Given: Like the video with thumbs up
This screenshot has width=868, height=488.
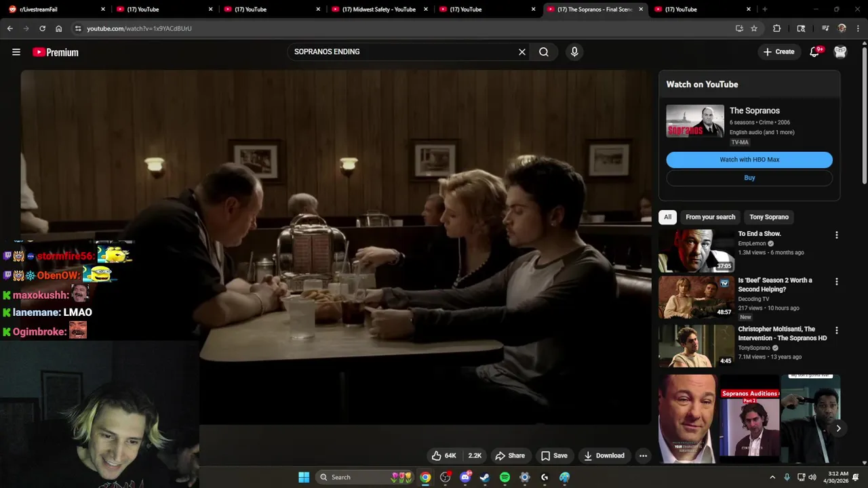Looking at the screenshot, I should click(444, 455).
